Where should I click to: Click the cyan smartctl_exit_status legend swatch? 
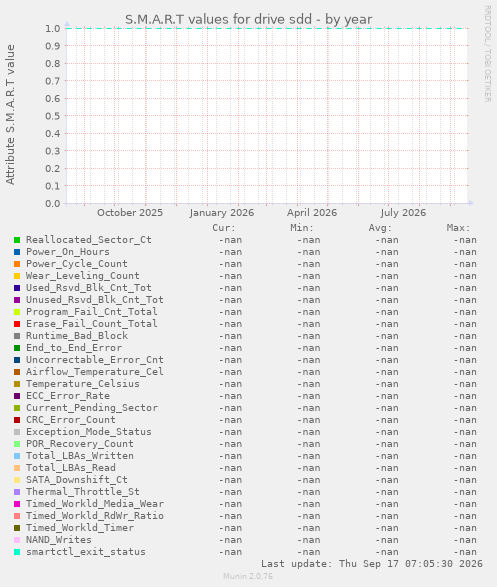click(17, 552)
